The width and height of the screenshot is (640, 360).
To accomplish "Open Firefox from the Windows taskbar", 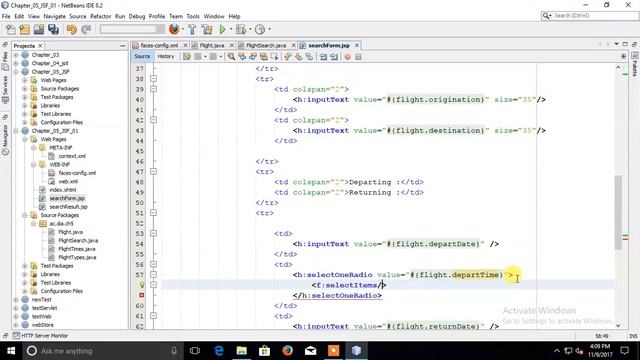I will click(287, 351).
